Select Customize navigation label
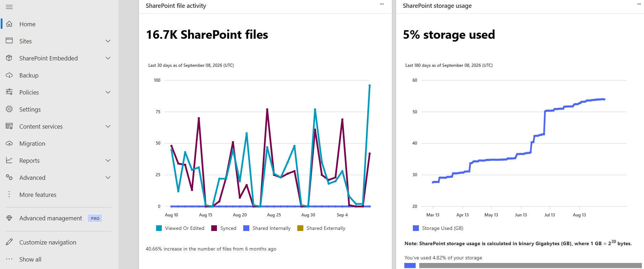This screenshot has width=644, height=269. click(x=48, y=242)
